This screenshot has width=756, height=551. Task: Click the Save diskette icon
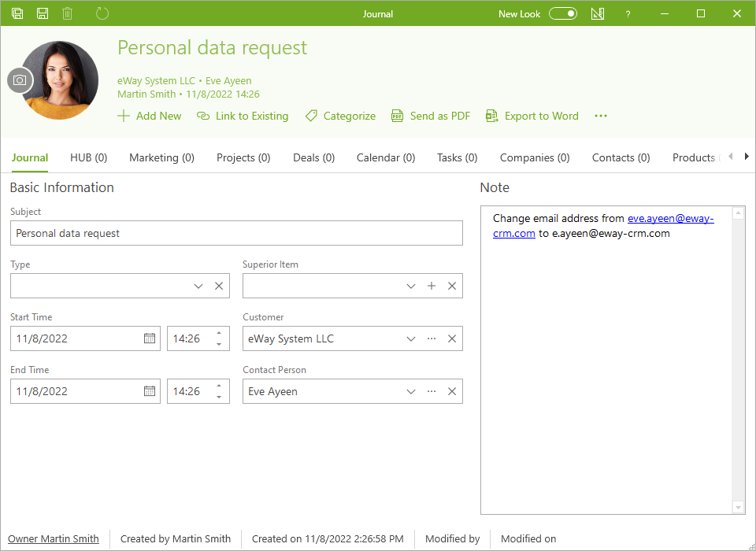pos(43,13)
